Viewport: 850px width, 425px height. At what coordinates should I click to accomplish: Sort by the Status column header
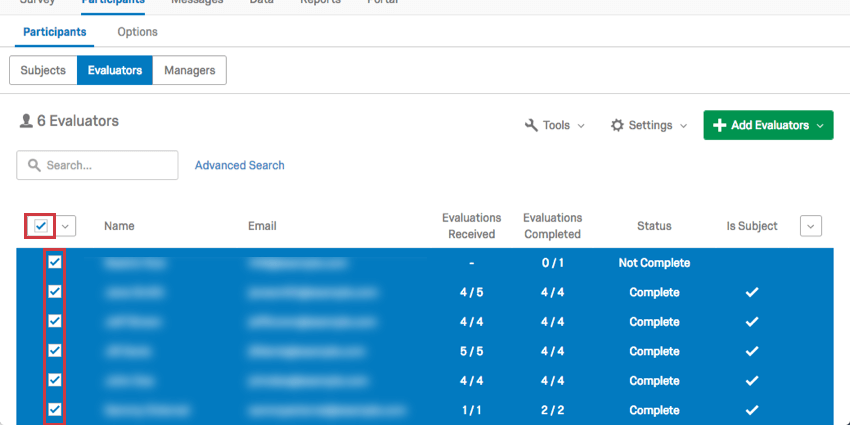pyautogui.click(x=654, y=226)
